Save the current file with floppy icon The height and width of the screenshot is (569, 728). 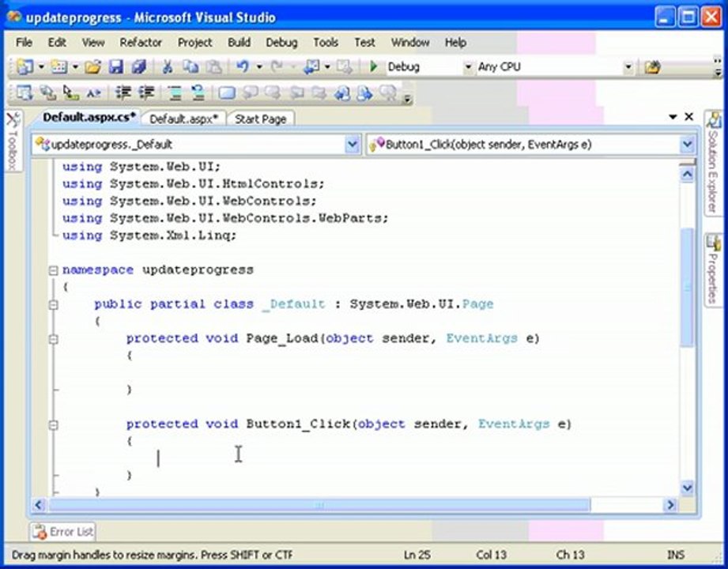pyautogui.click(x=115, y=67)
